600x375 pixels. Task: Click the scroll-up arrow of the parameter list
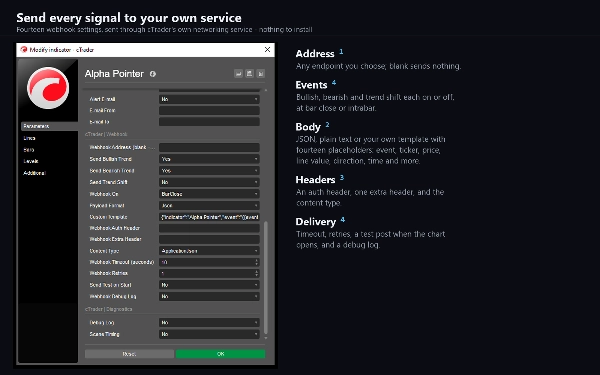click(x=266, y=90)
